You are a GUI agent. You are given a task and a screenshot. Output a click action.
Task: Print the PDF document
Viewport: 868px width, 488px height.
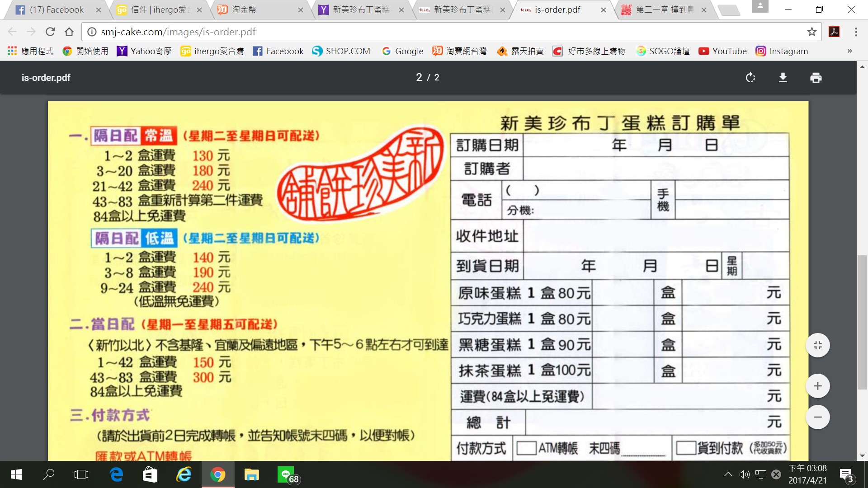coord(816,78)
